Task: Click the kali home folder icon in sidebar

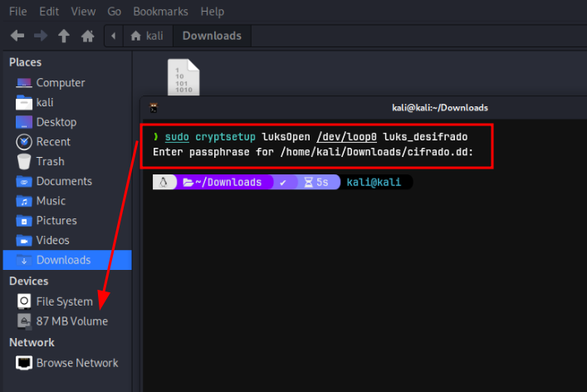Action: 24,103
